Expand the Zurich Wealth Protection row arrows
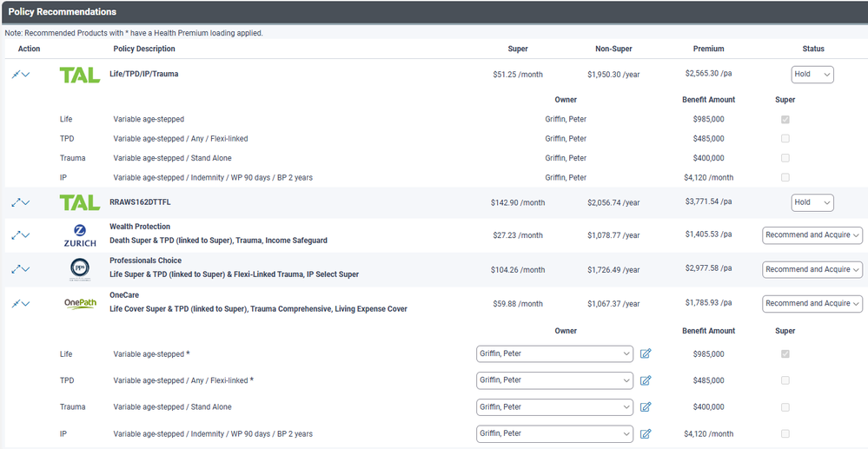This screenshot has width=868, height=449. point(16,235)
